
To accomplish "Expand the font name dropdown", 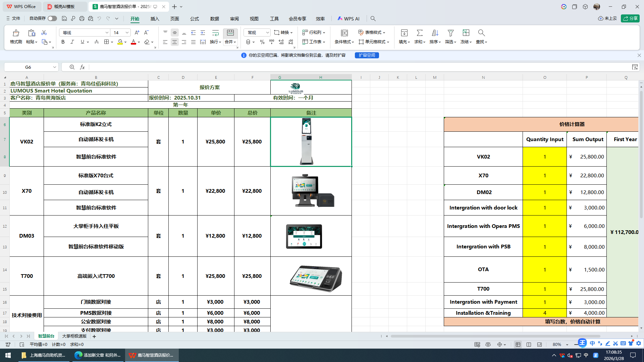I will point(107,33).
